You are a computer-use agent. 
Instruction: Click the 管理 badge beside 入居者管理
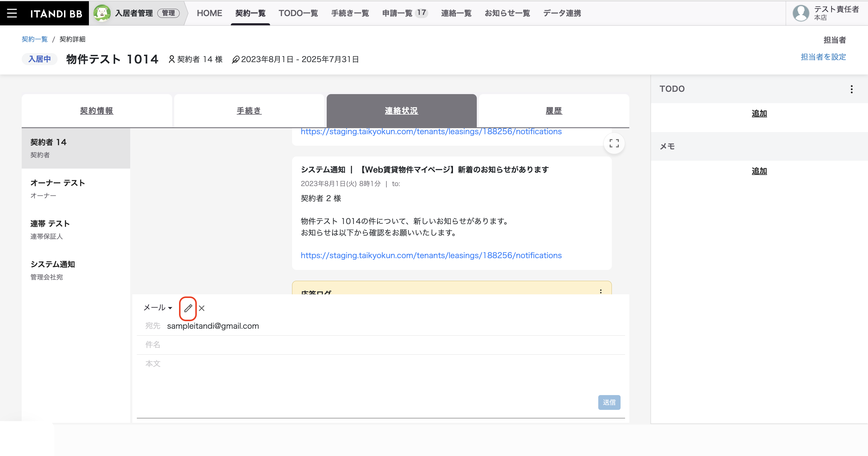(x=168, y=13)
